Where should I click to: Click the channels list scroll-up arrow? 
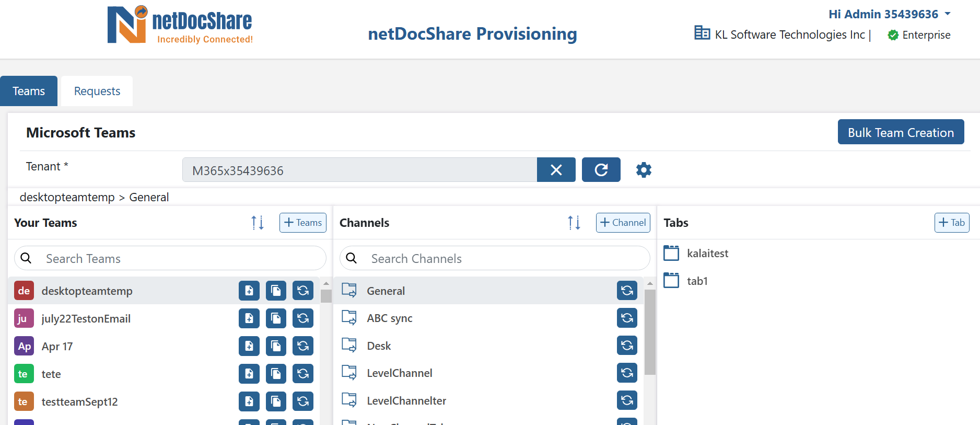point(650,283)
